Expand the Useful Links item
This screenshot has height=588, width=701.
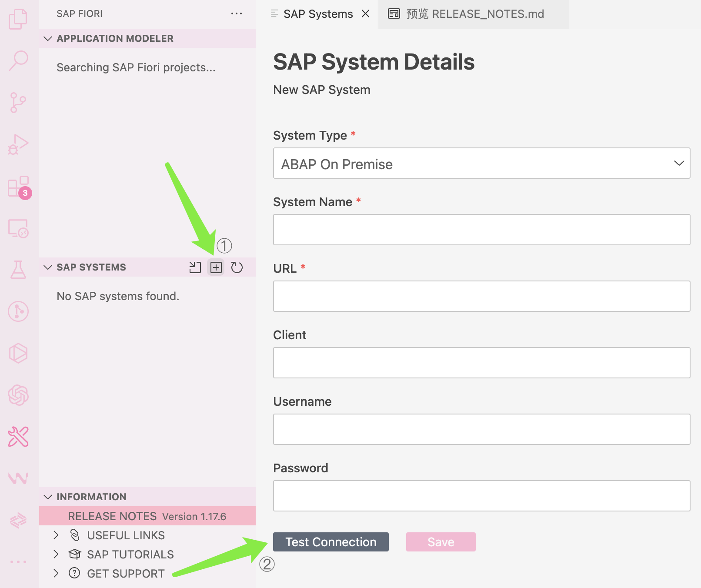pos(56,535)
